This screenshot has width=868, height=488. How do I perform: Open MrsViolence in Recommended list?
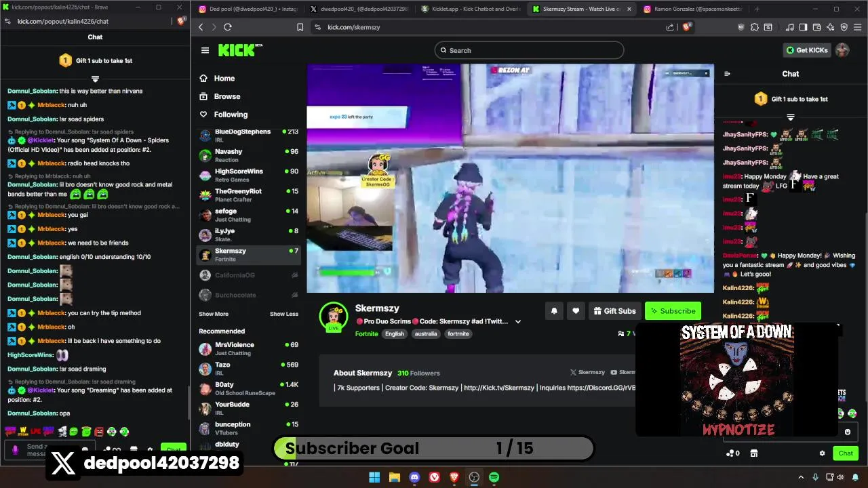tap(248, 348)
